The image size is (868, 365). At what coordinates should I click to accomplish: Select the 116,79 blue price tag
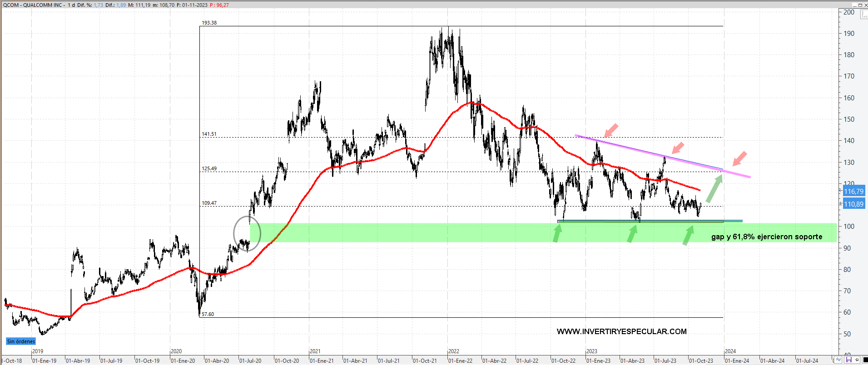click(853, 192)
